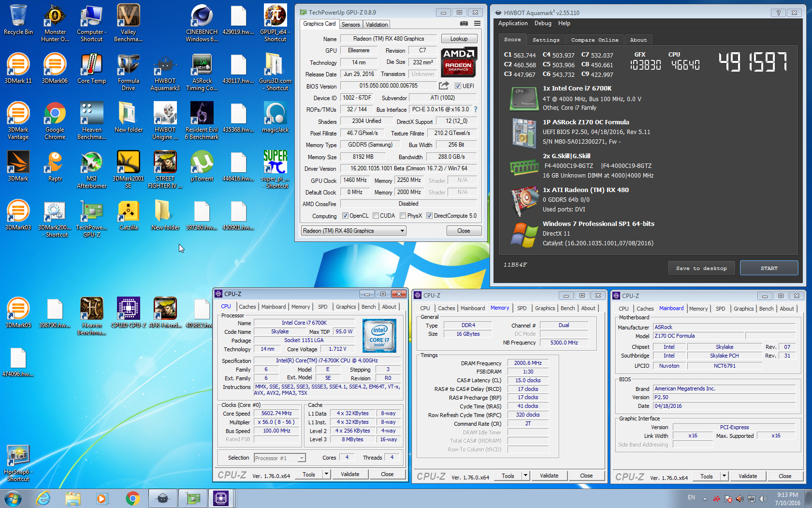Expand GPU selection dropdown in GPU-Z

point(402,231)
